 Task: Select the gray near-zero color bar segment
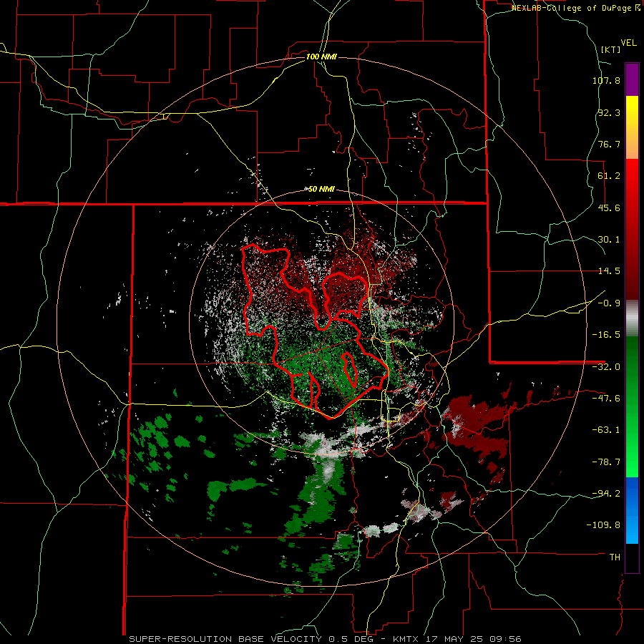click(x=632, y=318)
